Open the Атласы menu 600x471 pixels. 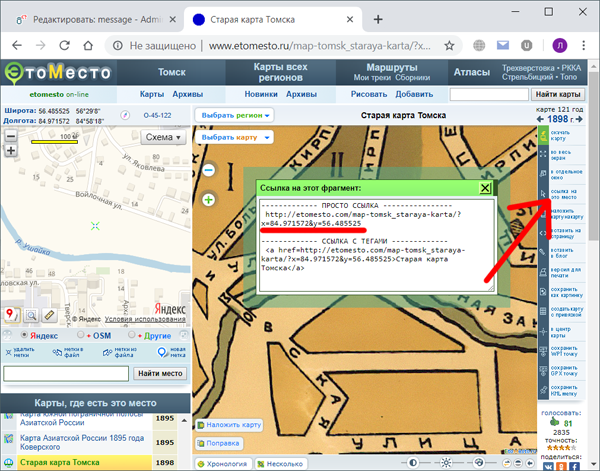[472, 72]
